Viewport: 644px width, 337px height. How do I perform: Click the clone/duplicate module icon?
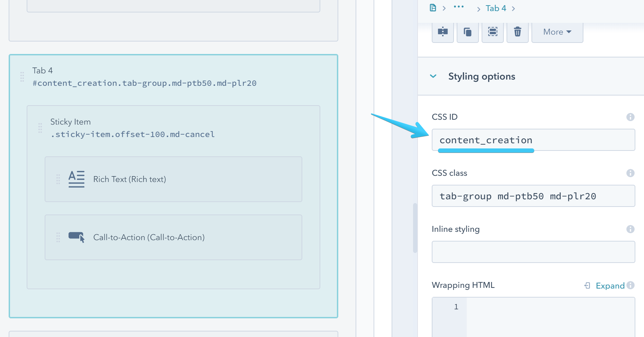(467, 32)
